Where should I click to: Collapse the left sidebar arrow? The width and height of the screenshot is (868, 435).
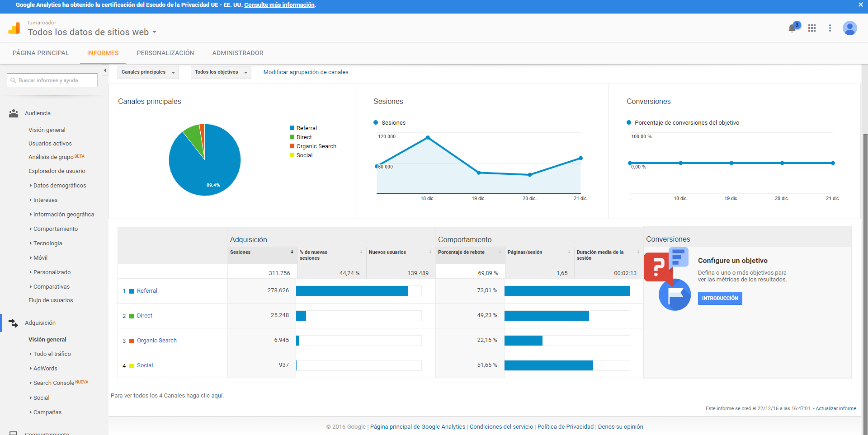[x=105, y=70]
